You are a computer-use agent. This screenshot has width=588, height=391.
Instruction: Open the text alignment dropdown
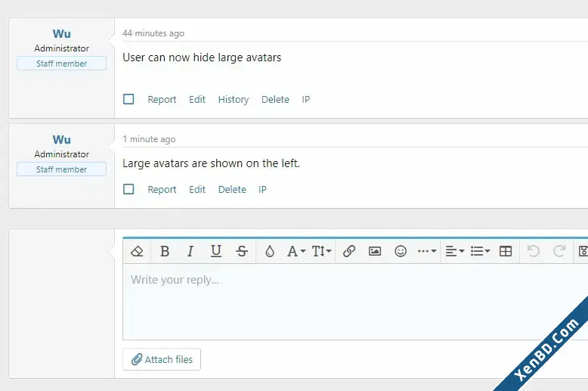(454, 251)
